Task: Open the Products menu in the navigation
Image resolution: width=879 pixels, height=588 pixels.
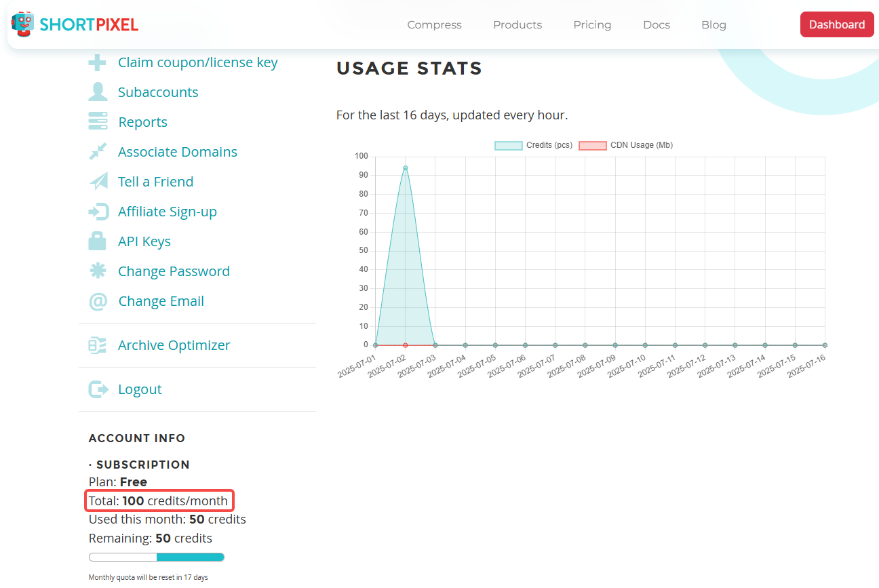Action: point(517,24)
